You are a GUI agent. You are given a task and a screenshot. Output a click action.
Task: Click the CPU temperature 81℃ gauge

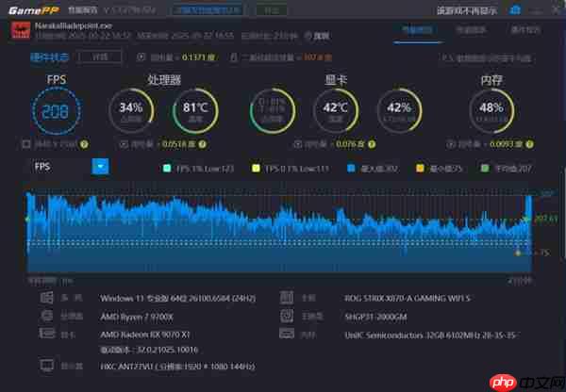pos(195,110)
